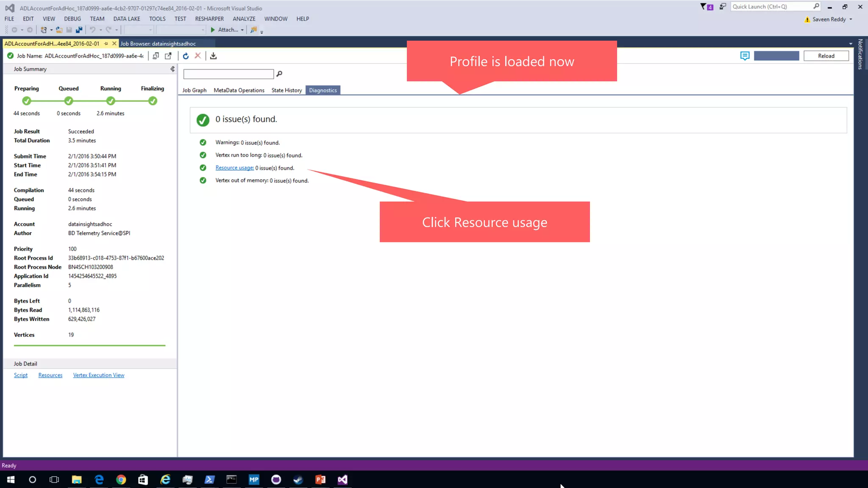The height and width of the screenshot is (488, 868).
Task: Open the New Project dropdown arrow
Action: coord(51,30)
